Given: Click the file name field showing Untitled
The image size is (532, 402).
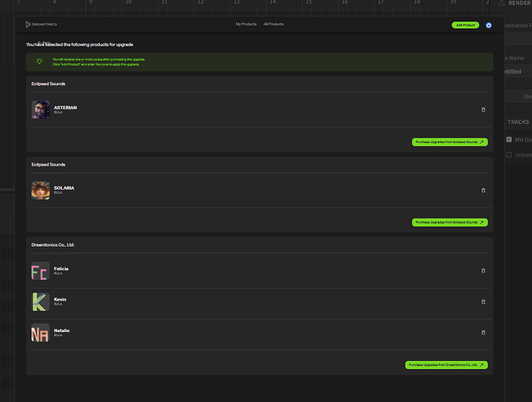Looking at the screenshot, I should (x=518, y=72).
